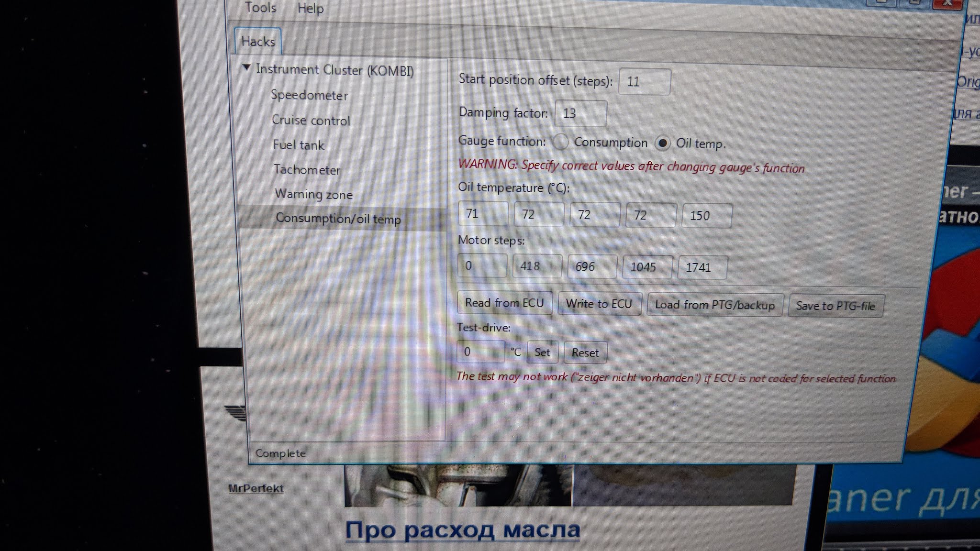The width and height of the screenshot is (980, 551).
Task: Click the Set test-drive button
Action: point(542,353)
